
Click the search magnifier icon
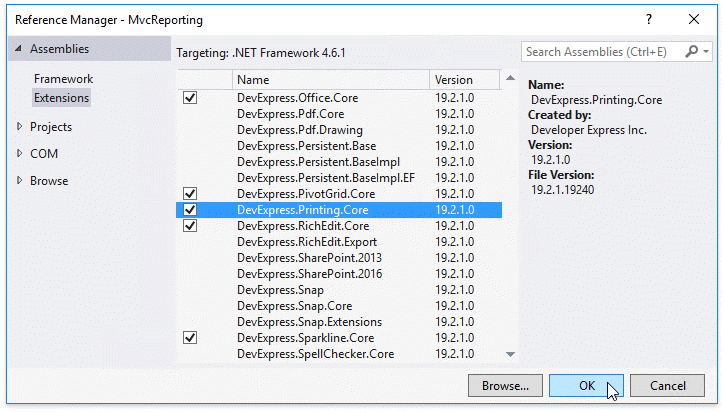tap(691, 51)
